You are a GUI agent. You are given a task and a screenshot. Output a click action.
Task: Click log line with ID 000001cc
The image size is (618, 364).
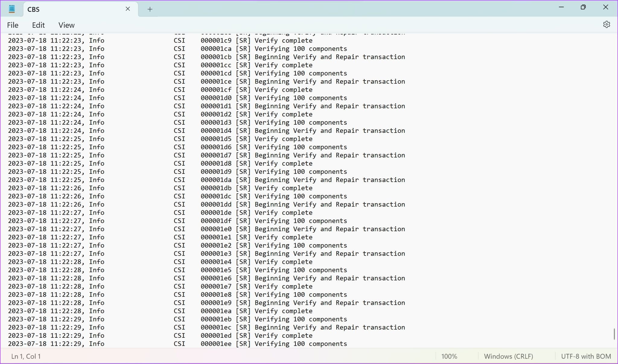160,65
